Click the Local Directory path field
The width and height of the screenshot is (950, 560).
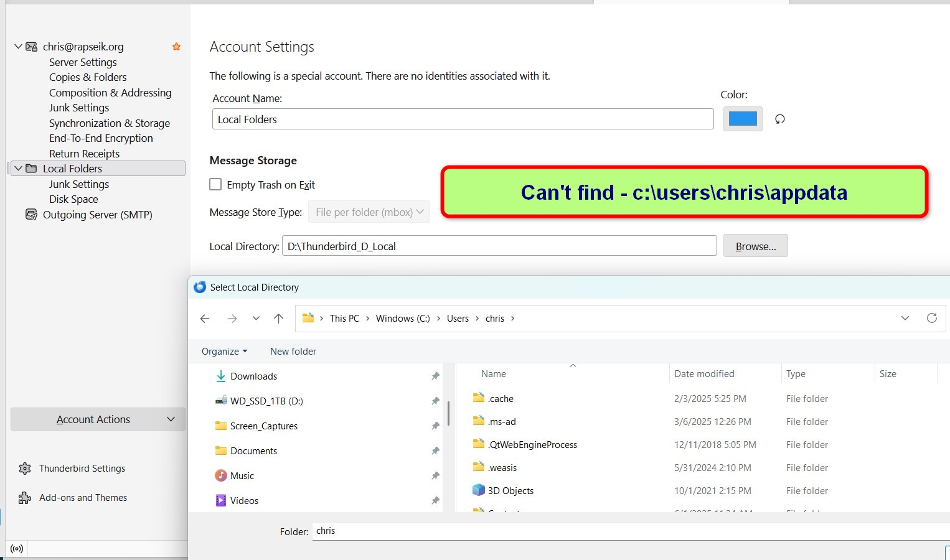pos(499,246)
